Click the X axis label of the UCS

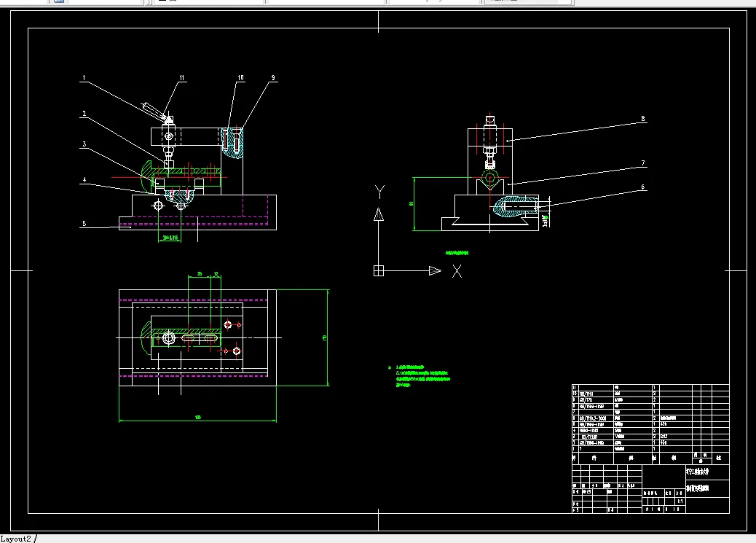pyautogui.click(x=457, y=271)
